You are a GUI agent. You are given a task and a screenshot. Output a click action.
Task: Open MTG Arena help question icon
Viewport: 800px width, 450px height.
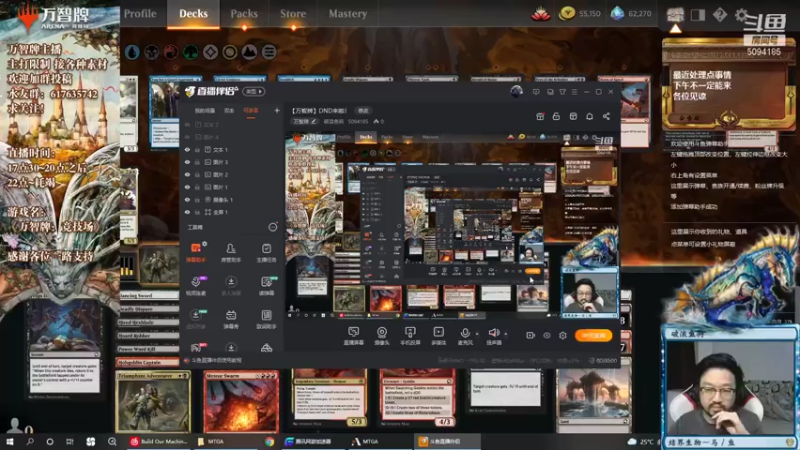(720, 14)
